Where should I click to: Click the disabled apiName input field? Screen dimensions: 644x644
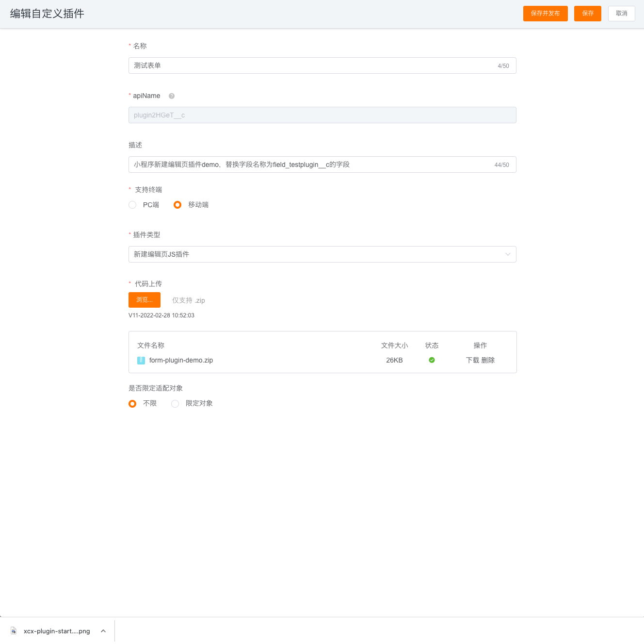(x=322, y=115)
